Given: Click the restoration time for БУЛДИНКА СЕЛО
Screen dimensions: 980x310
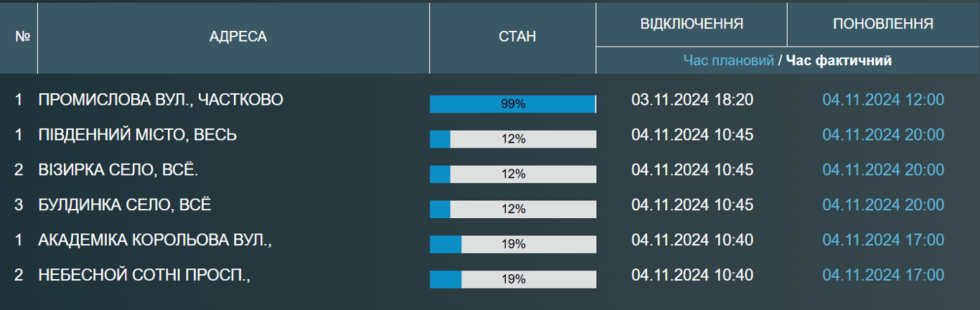Looking at the screenshot, I should pyautogui.click(x=883, y=205).
